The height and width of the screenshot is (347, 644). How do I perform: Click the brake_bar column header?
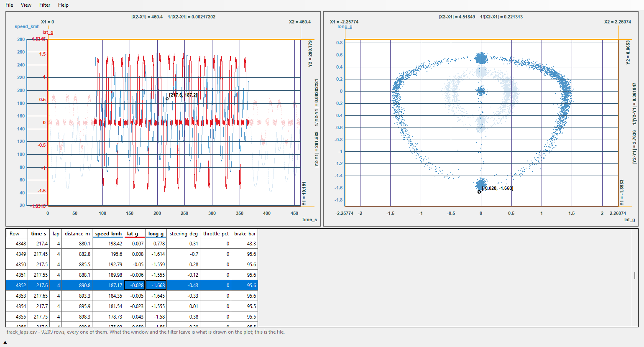(245, 234)
